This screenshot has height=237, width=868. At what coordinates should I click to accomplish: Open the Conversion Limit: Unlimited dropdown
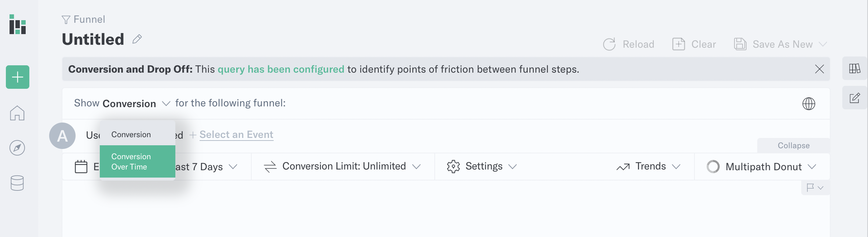[342, 167]
